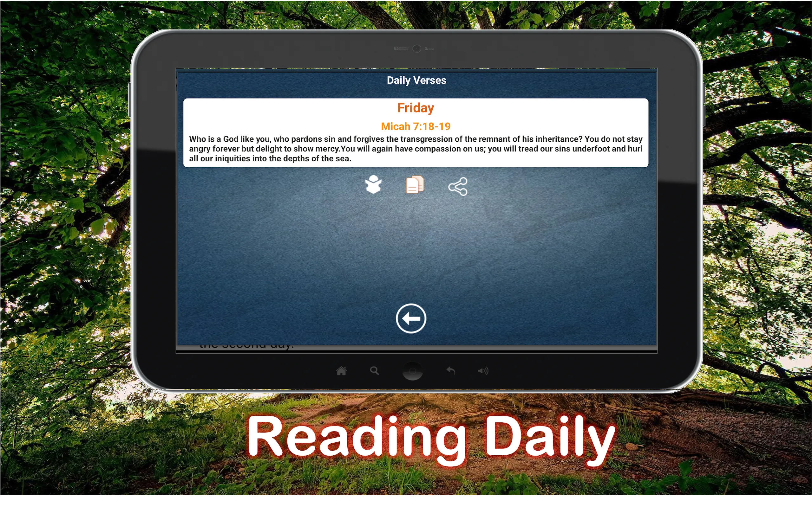Click the copy icon to copy verse
Screen dimensions: 812x507
tap(415, 185)
